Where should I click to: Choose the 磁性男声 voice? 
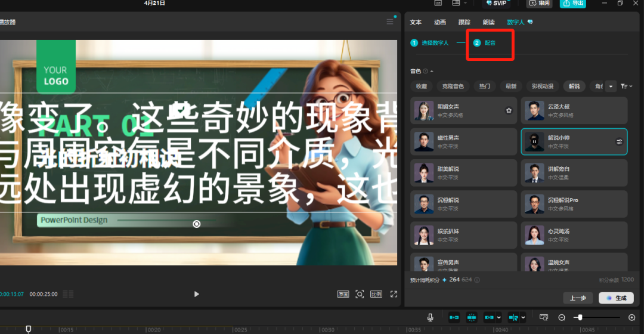point(463,142)
